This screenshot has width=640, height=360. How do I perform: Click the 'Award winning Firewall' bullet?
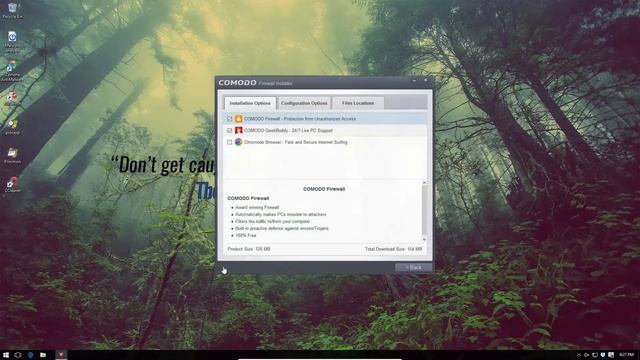257,207
